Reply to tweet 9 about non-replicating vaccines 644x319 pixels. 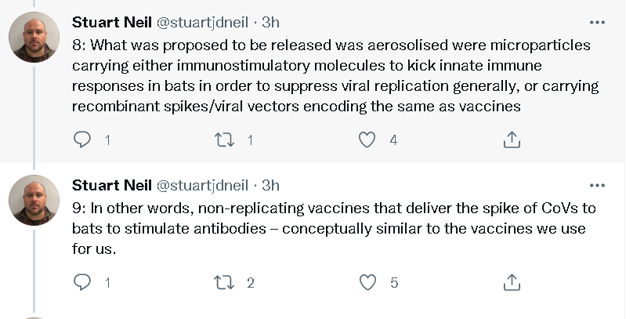click(82, 282)
